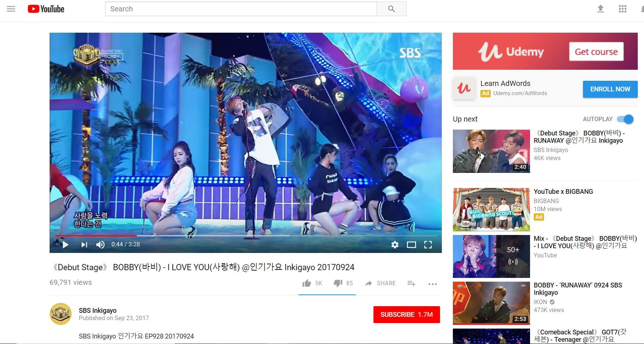Mute the video volume

pos(100,245)
